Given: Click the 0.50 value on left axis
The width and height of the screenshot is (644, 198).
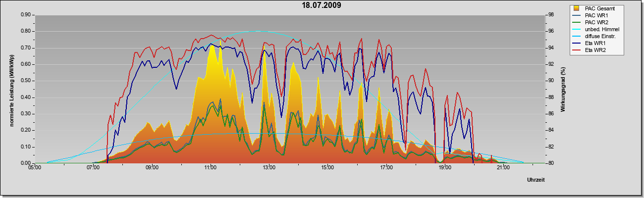Looking at the screenshot, I should [26, 81].
